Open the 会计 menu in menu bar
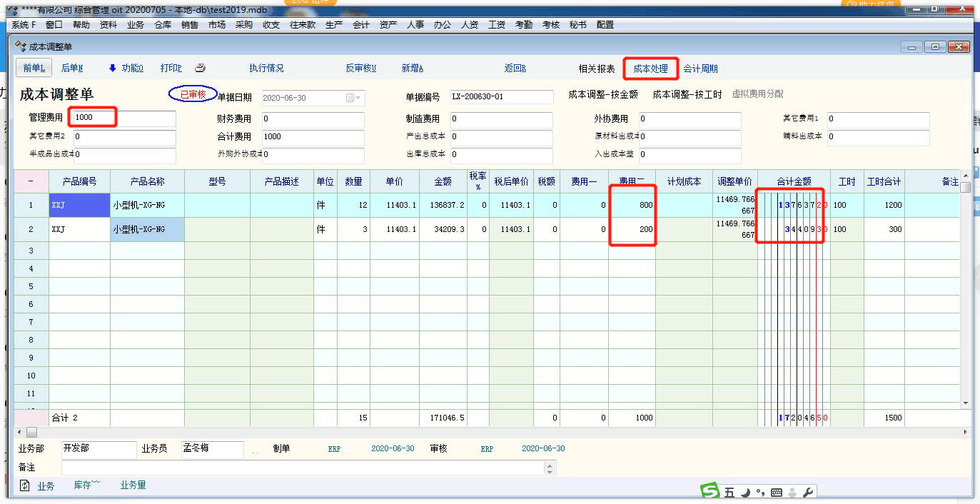Viewport: 980px width, 504px height. [361, 24]
